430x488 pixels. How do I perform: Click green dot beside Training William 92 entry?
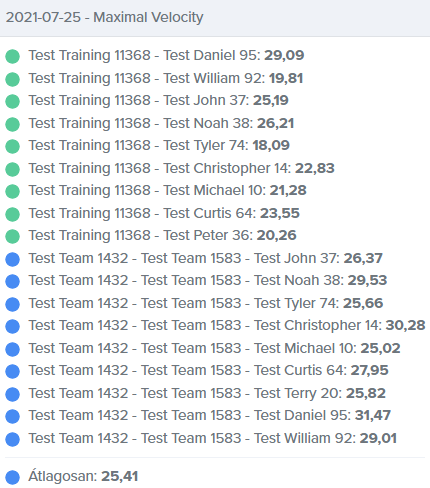12,79
